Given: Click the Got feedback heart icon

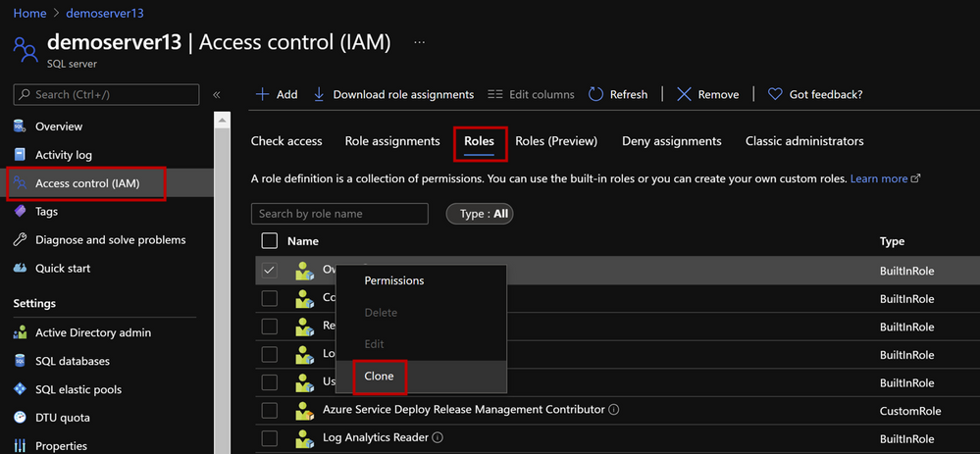Looking at the screenshot, I should pos(775,94).
